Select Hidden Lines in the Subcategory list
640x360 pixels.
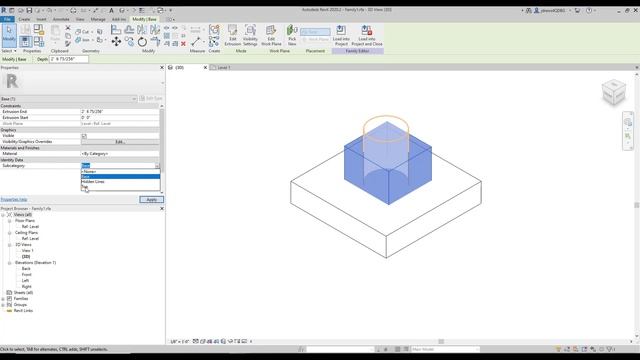click(x=120, y=182)
